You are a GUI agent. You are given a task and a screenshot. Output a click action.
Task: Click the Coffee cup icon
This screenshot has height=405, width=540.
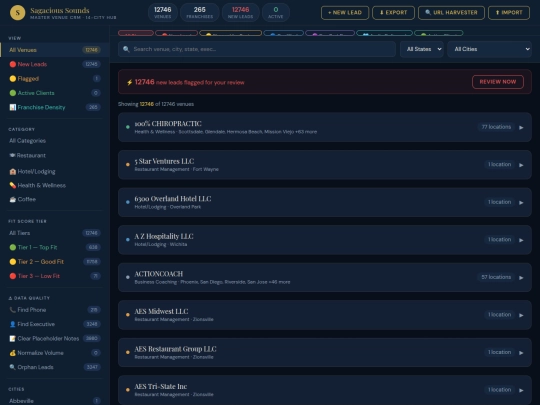click(13, 199)
